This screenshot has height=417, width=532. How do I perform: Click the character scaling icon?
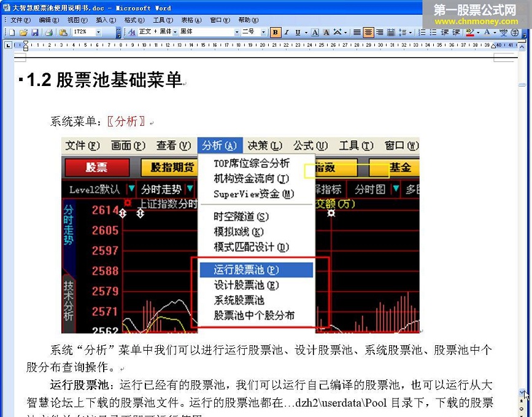click(337, 33)
